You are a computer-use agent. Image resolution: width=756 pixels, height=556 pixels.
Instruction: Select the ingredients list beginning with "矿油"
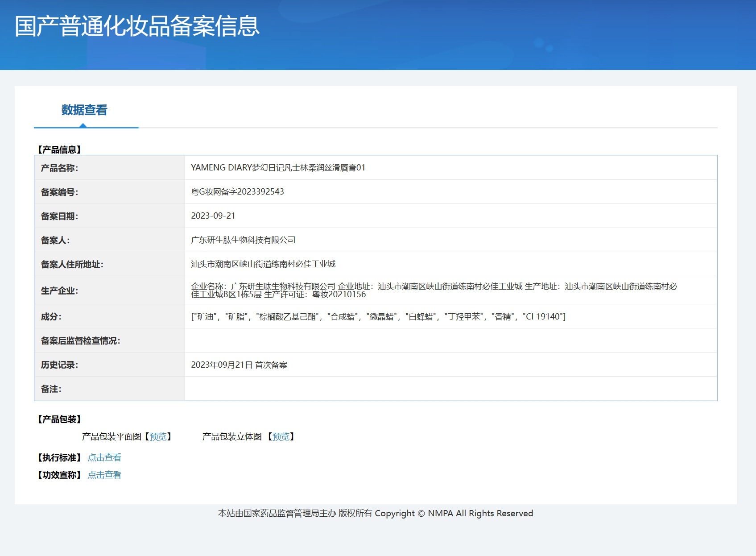tap(378, 316)
